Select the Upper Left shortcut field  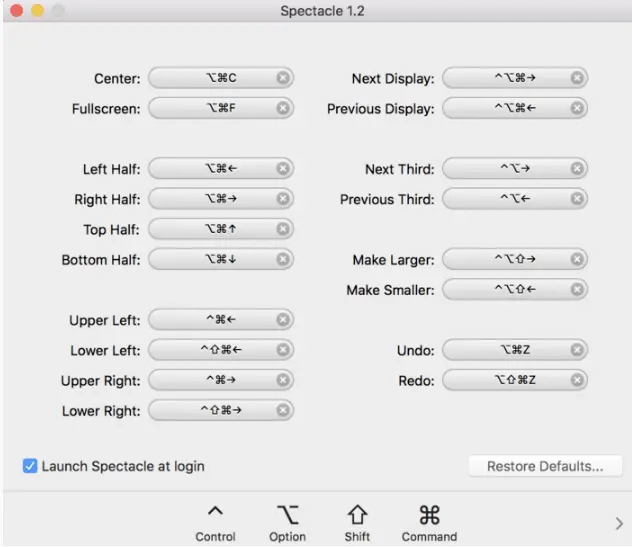[x=221, y=319]
